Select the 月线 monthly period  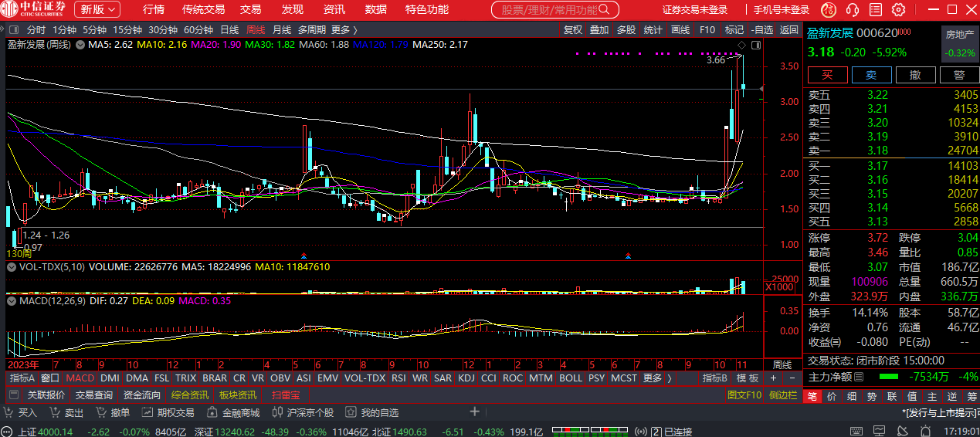282,29
